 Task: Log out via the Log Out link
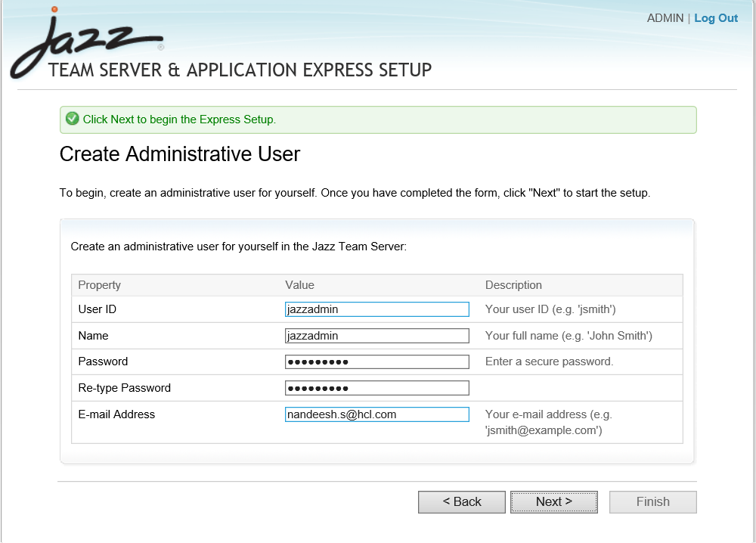tap(716, 18)
